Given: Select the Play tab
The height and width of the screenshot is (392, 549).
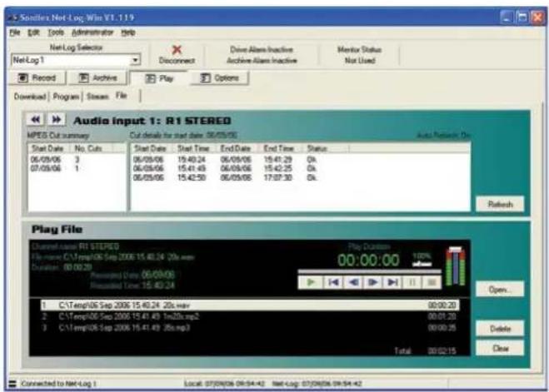Looking at the screenshot, I should tap(159, 78).
